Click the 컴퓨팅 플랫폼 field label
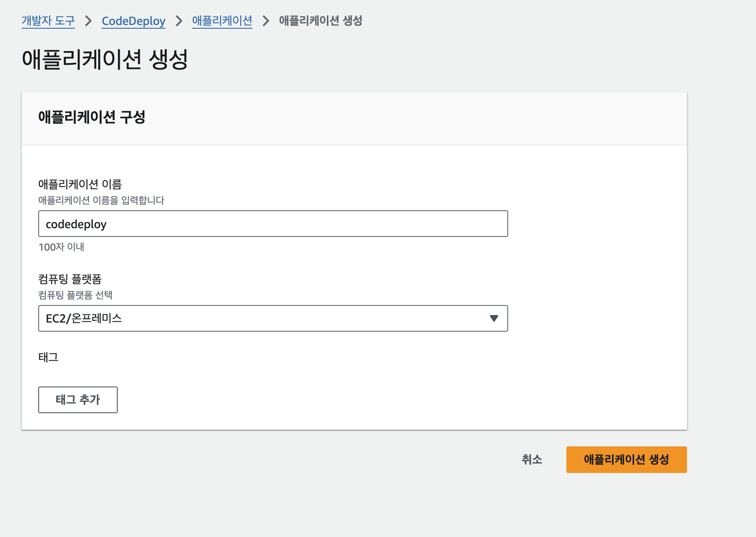Image resolution: width=756 pixels, height=537 pixels. click(x=70, y=279)
